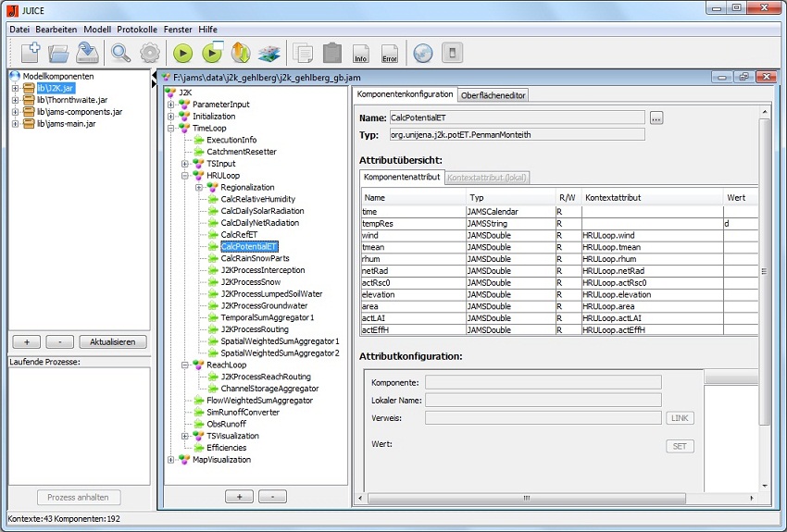The width and height of the screenshot is (787, 532).
Task: Collapse the HRULoop tree node
Action: pyautogui.click(x=185, y=176)
